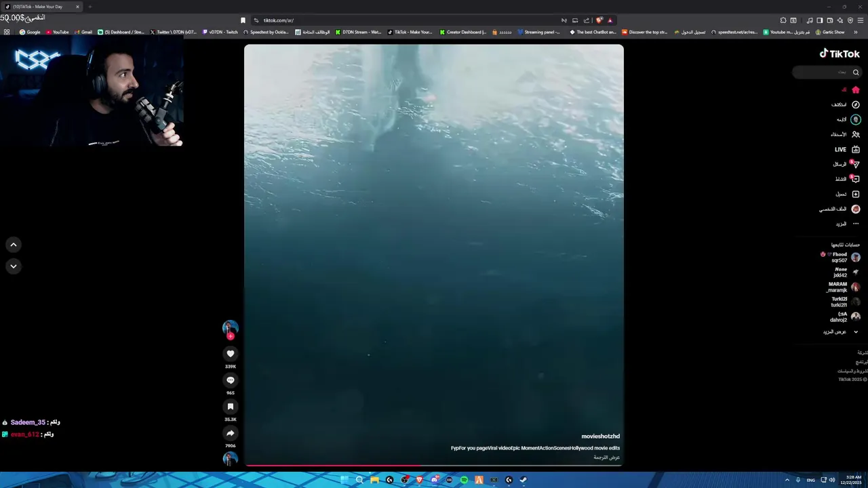Switch the ENG language indicator
The width and height of the screenshot is (868, 488).
click(x=811, y=480)
